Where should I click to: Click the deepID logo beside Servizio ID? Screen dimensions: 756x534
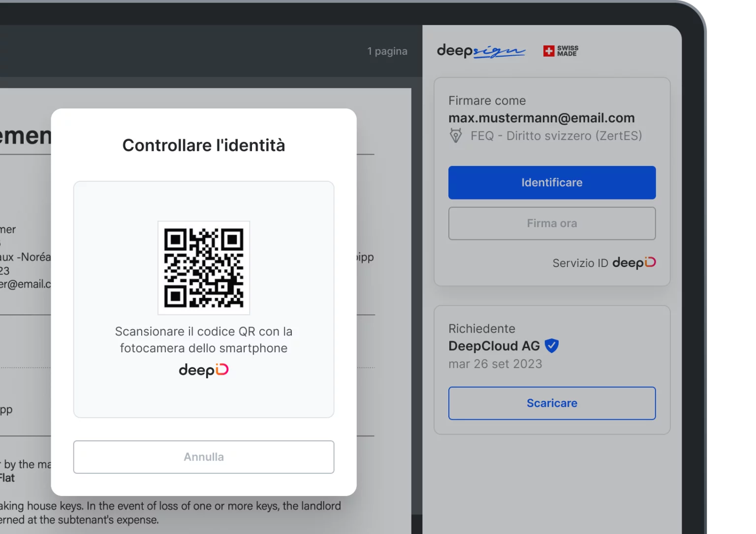coord(634,263)
